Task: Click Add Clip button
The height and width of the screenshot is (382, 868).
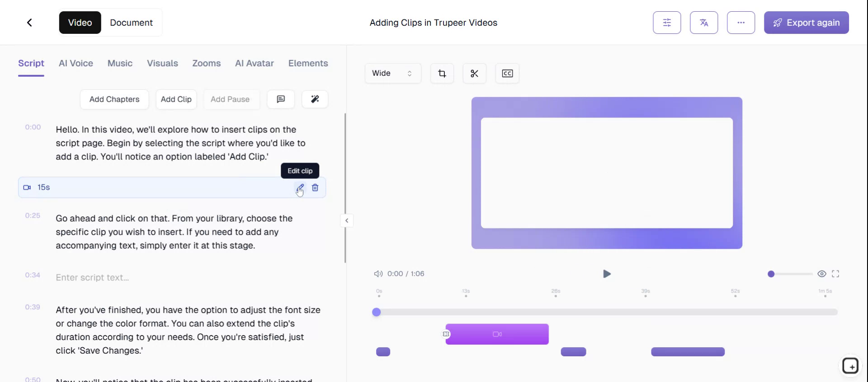Action: pos(176,99)
